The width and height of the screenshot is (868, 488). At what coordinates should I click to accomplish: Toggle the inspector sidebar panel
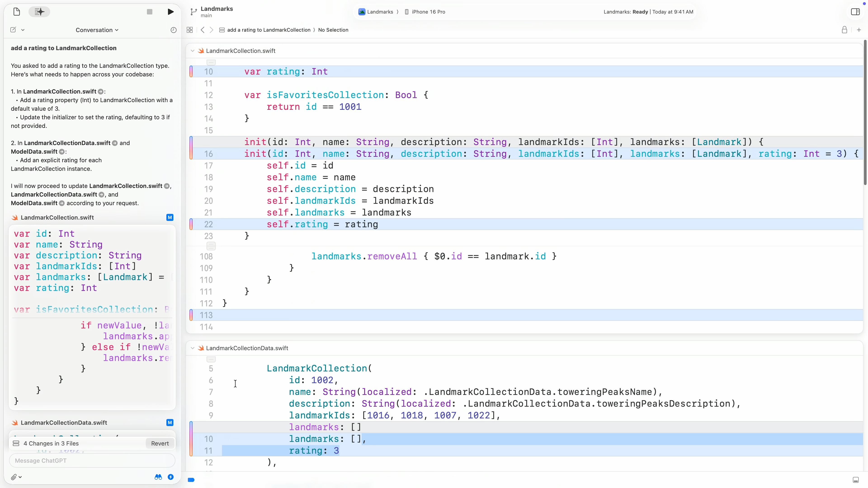(855, 12)
